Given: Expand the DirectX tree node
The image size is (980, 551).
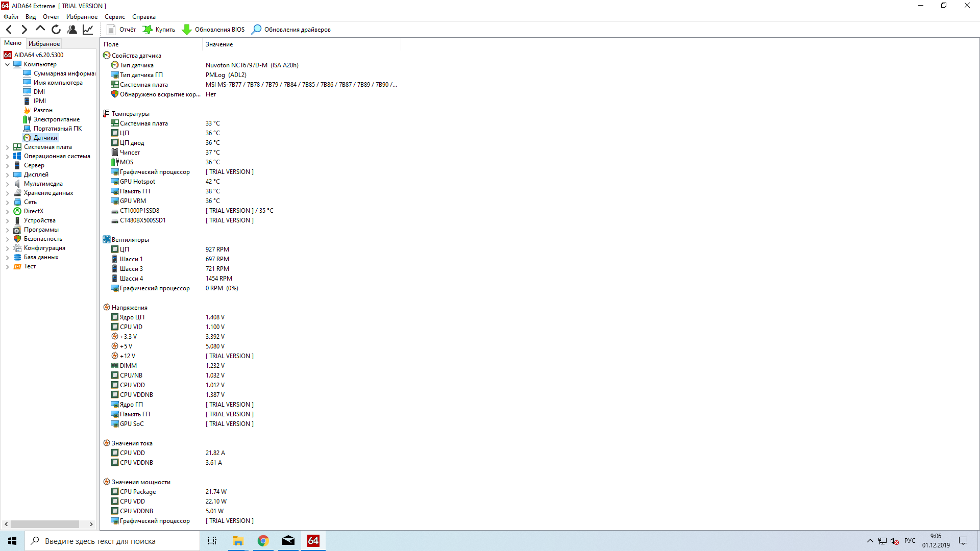Looking at the screenshot, I should click(x=7, y=211).
